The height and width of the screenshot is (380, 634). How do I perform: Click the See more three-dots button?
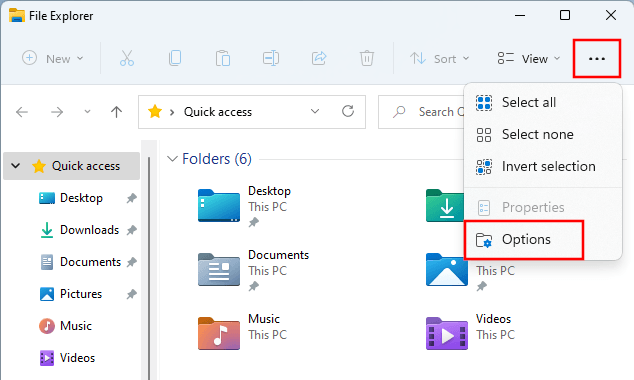597,59
